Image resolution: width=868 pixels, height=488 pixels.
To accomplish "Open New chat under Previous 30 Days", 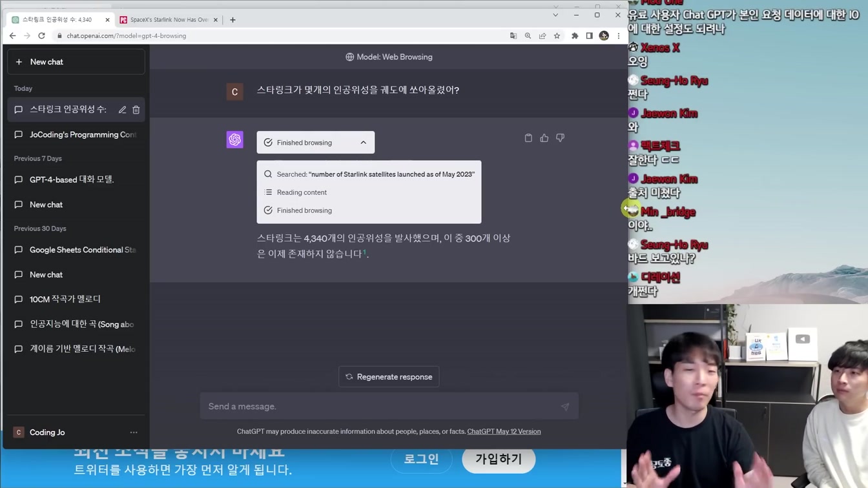I will click(76, 274).
